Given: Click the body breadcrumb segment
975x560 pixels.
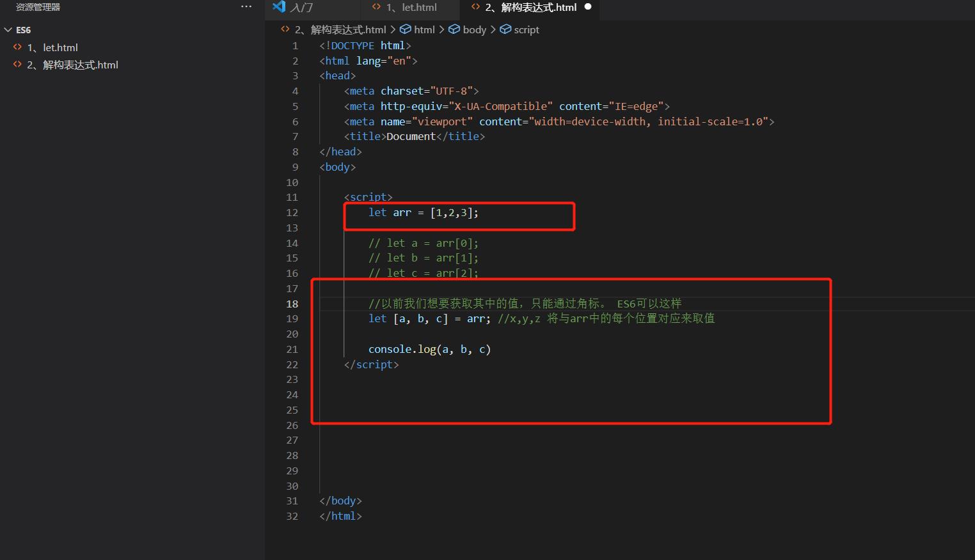Looking at the screenshot, I should click(x=475, y=29).
